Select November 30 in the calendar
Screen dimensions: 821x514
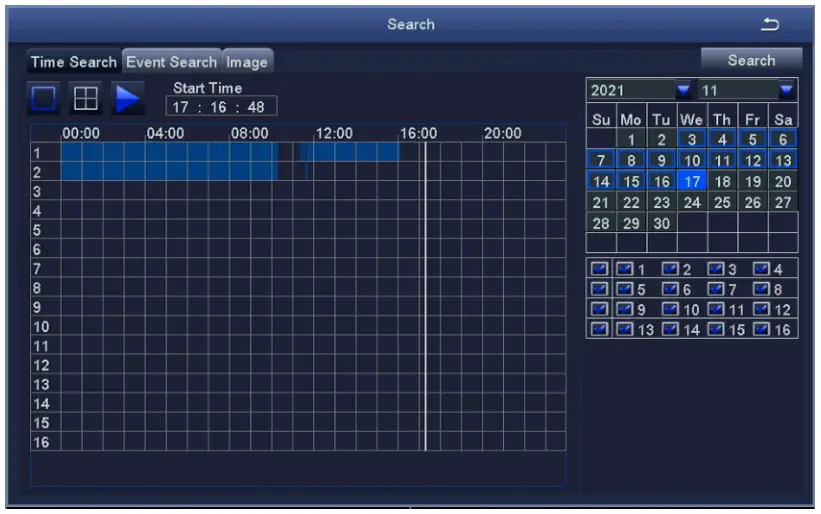tap(661, 223)
